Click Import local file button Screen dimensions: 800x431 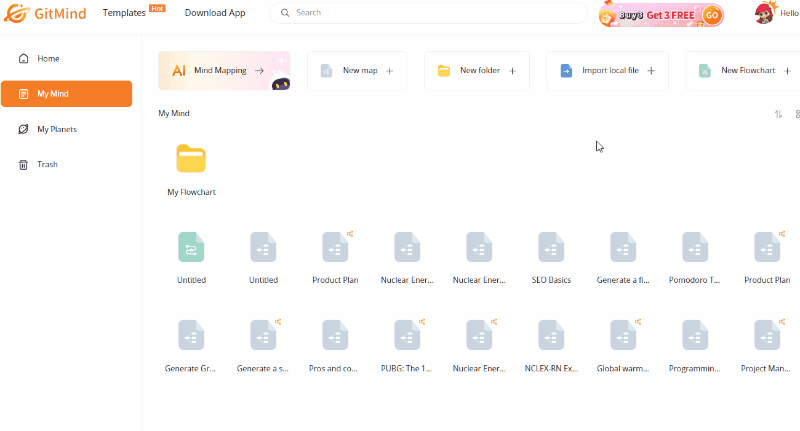(x=607, y=71)
